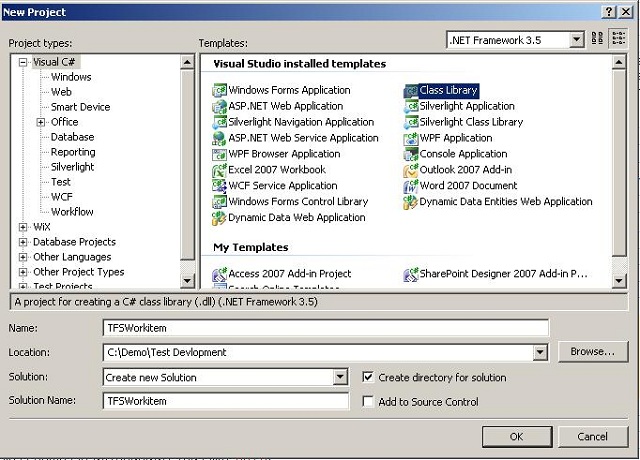
Task: Select the Web project type
Action: click(x=61, y=92)
